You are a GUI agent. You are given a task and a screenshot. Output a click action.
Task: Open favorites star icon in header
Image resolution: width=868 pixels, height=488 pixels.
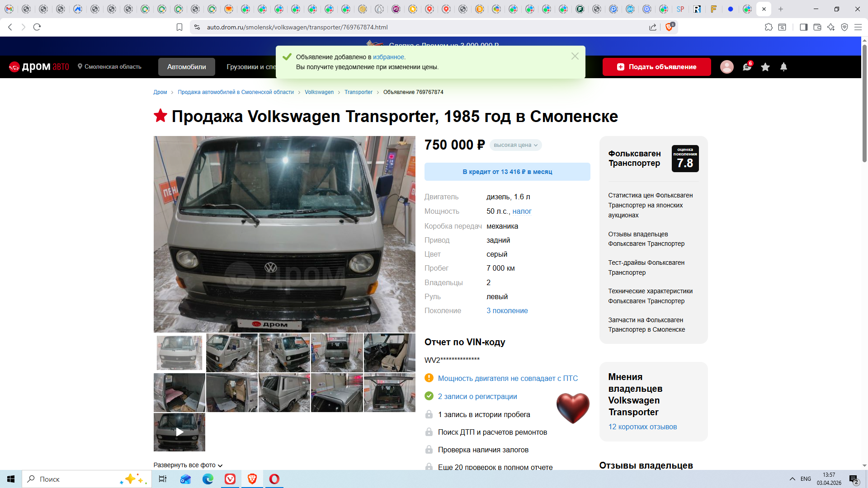(x=765, y=67)
